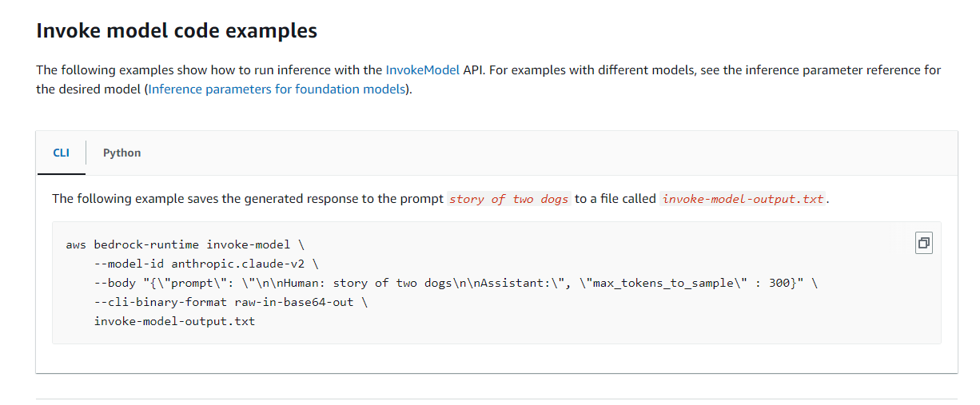Follow Inference parameters for foundation models link
Viewport: 980px width, 405px height.
277,89
